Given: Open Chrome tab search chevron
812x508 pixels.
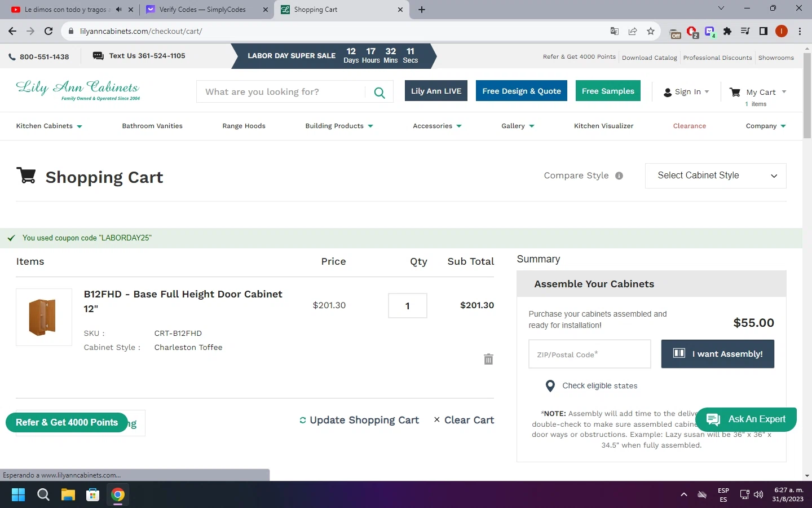Looking at the screenshot, I should [721, 8].
